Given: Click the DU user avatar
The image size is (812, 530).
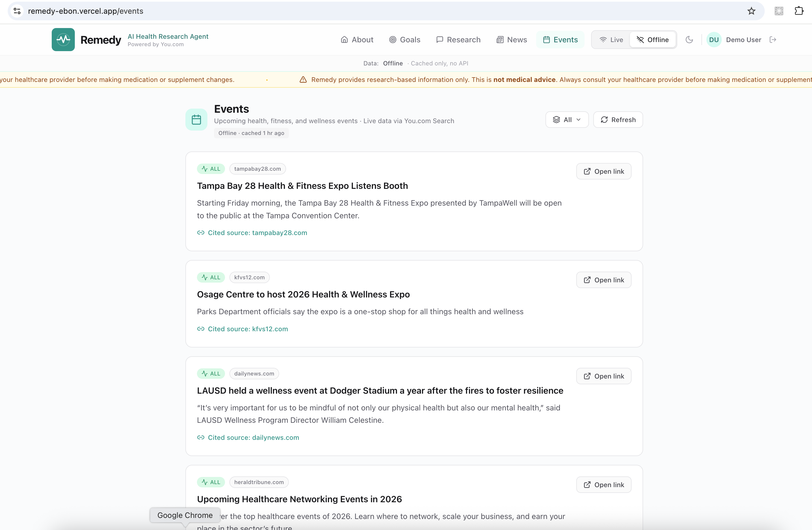Looking at the screenshot, I should point(714,40).
